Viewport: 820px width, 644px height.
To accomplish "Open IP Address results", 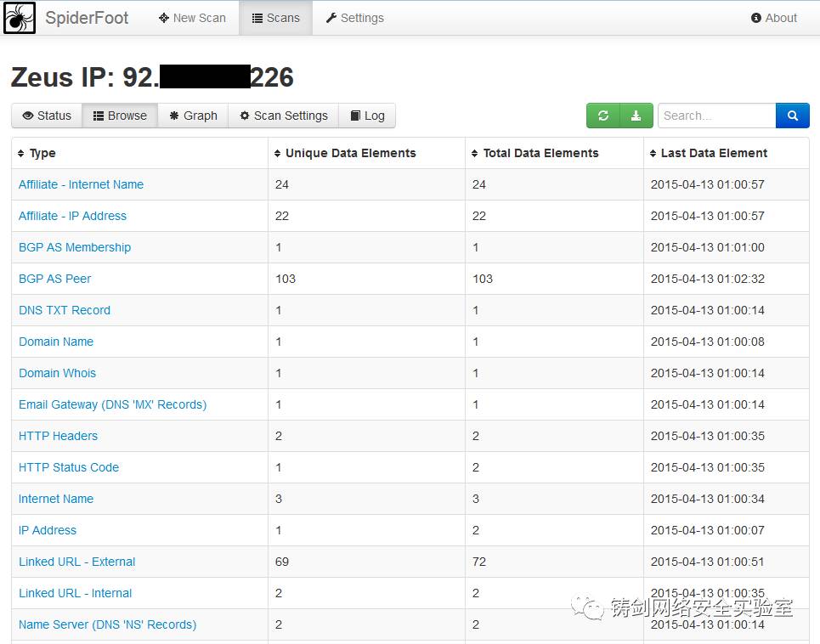I will [x=48, y=530].
